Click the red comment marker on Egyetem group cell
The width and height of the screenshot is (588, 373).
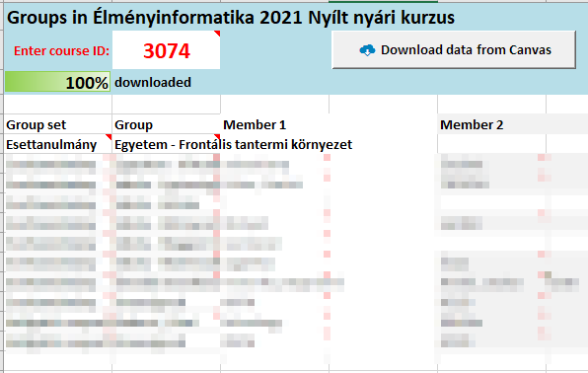217,137
